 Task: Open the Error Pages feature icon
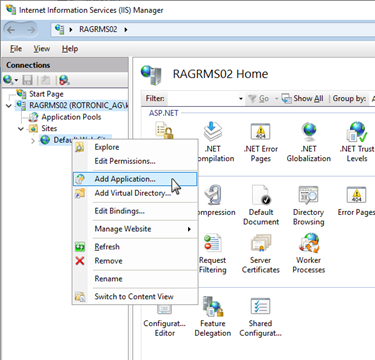click(x=356, y=195)
